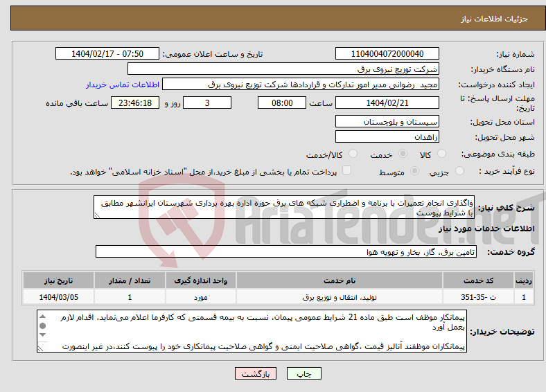Viewport: 546px width, 392px height.
Task: Click the buyer organization name field
Action: [x=283, y=69]
